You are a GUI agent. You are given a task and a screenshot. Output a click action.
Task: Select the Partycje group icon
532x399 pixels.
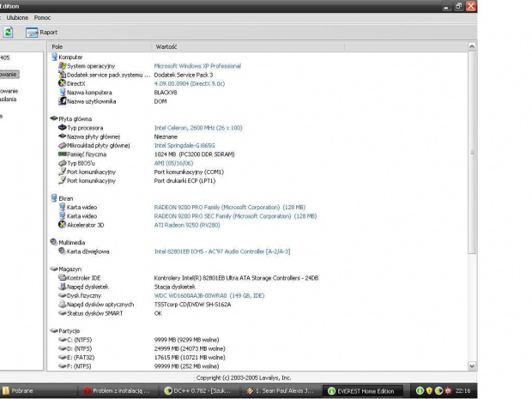54,330
